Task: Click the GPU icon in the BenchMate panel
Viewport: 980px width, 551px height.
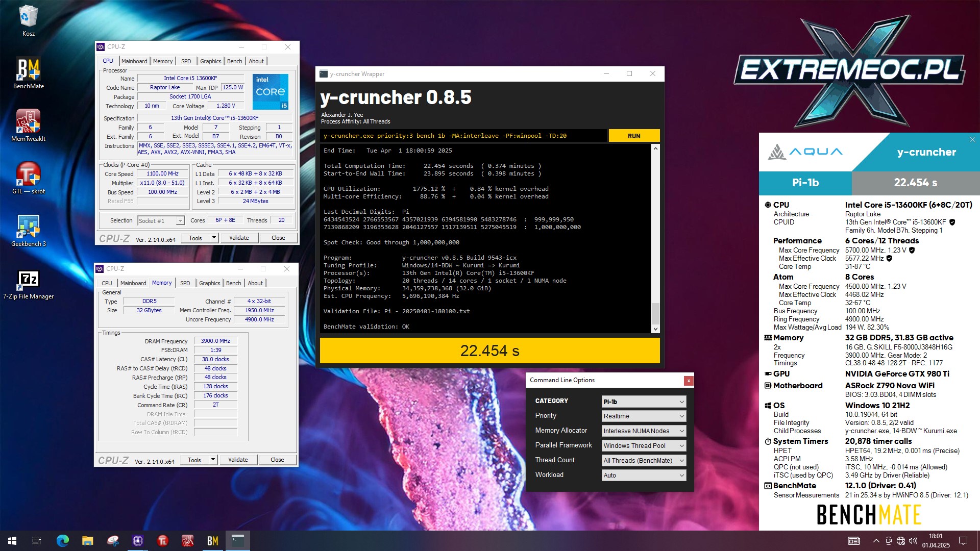Action: [x=768, y=373]
